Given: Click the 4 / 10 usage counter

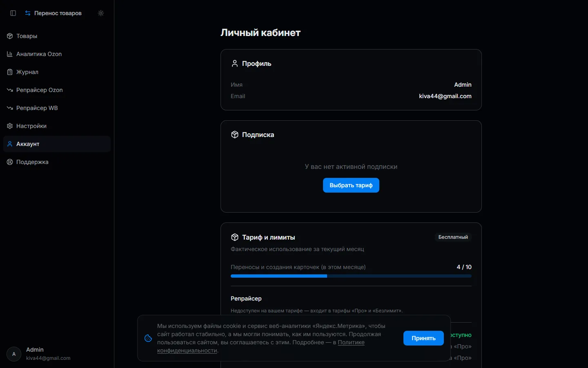Looking at the screenshot, I should pos(464,267).
